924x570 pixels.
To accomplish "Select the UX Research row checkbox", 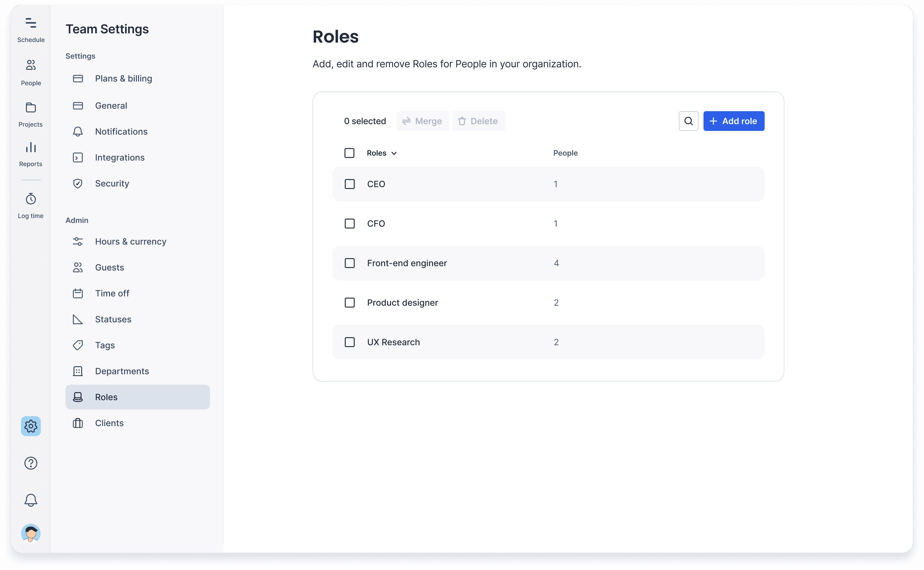I will click(350, 342).
